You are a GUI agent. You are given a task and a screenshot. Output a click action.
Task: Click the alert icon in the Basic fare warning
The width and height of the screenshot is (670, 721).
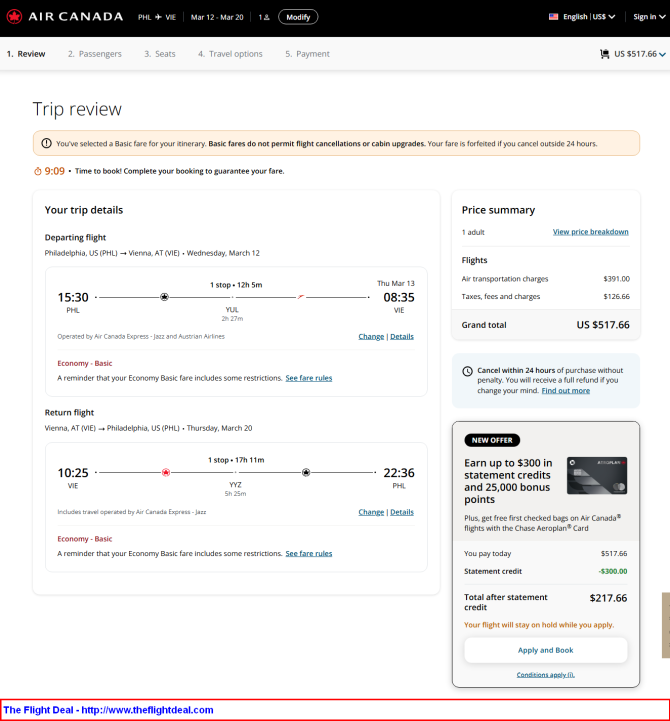click(46, 143)
